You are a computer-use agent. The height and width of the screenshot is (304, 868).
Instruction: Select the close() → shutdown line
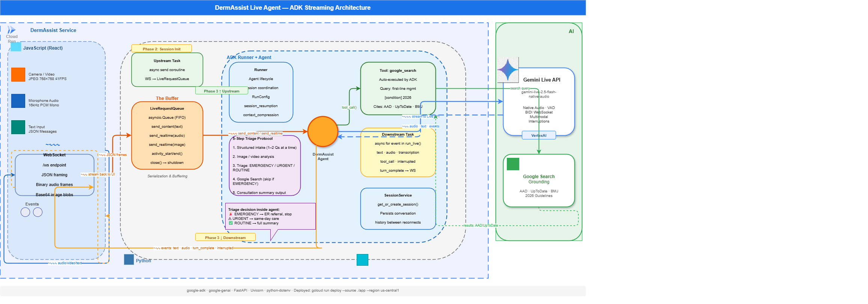coord(167,163)
